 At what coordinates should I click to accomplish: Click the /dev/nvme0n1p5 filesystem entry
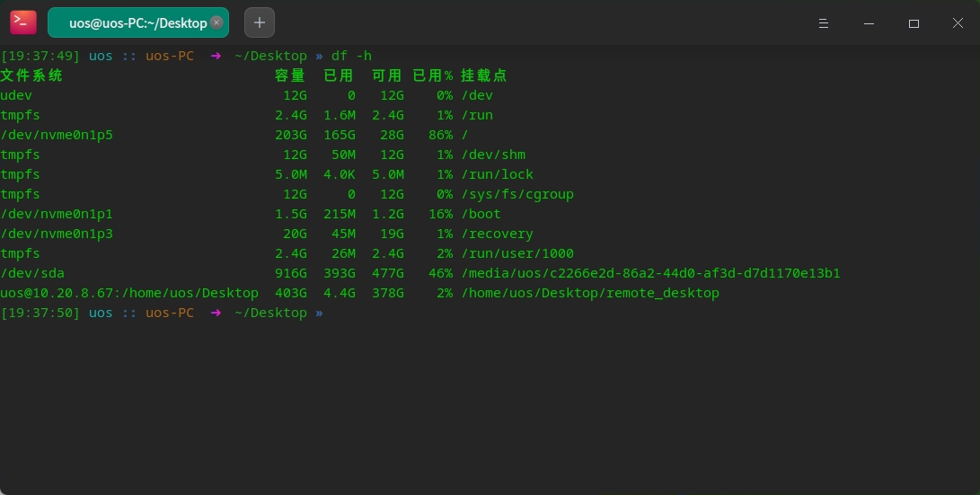coord(57,135)
